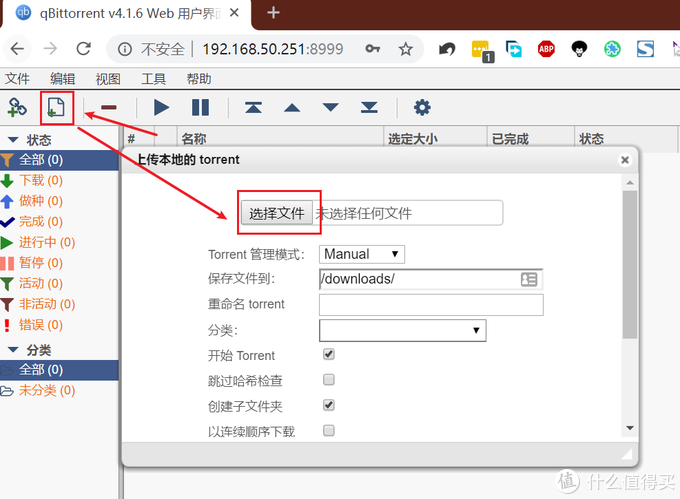Open the 工具 menu
Screen dimensions: 680x499
click(x=153, y=79)
